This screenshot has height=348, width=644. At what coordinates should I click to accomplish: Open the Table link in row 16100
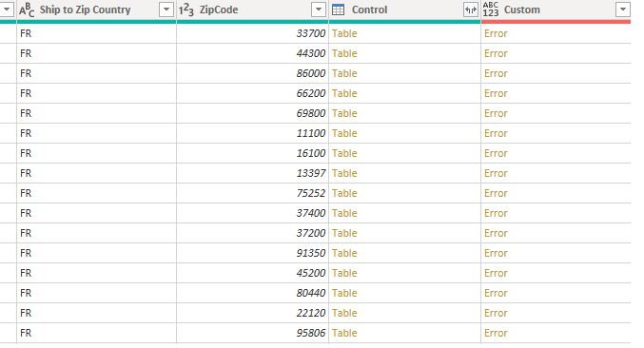(344, 153)
